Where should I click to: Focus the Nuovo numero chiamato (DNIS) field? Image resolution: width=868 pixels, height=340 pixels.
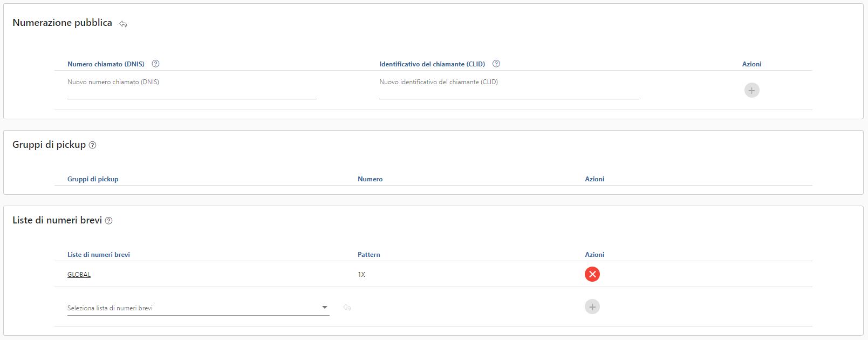[192, 89]
